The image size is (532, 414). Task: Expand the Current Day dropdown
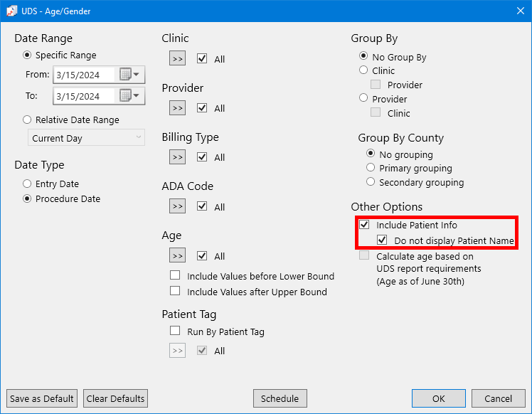(x=86, y=138)
